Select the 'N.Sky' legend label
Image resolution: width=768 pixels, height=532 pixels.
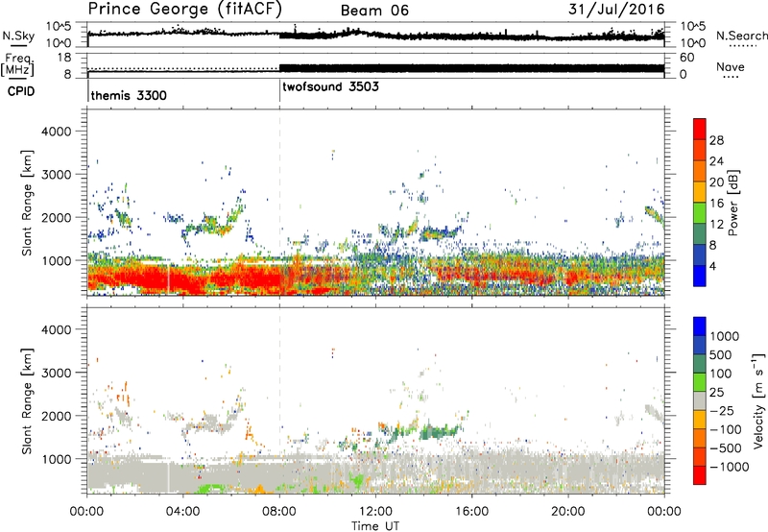pos(18,36)
